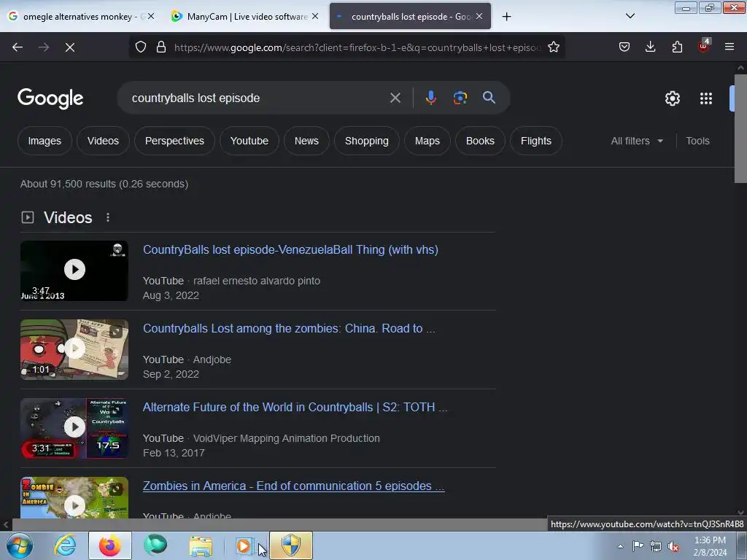Image resolution: width=747 pixels, height=560 pixels.
Task: Click the countryballs lost episode search field
Action: [258, 98]
